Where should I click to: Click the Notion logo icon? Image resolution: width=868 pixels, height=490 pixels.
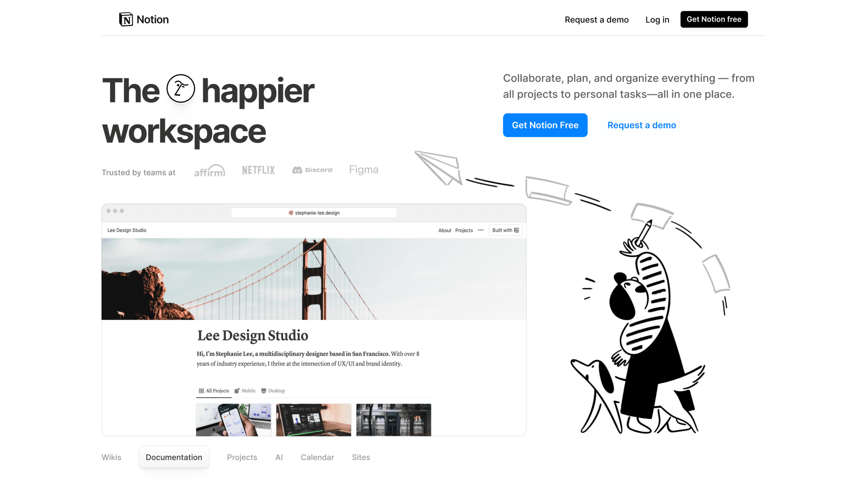click(126, 19)
